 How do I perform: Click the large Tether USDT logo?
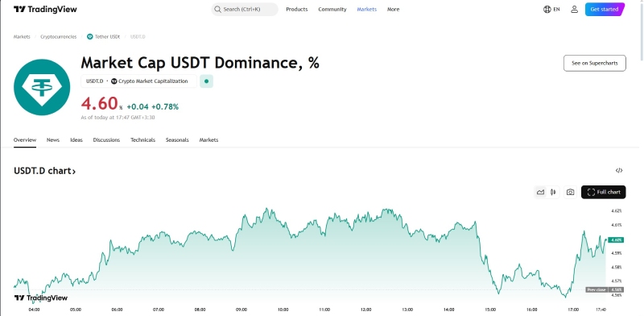pyautogui.click(x=42, y=87)
